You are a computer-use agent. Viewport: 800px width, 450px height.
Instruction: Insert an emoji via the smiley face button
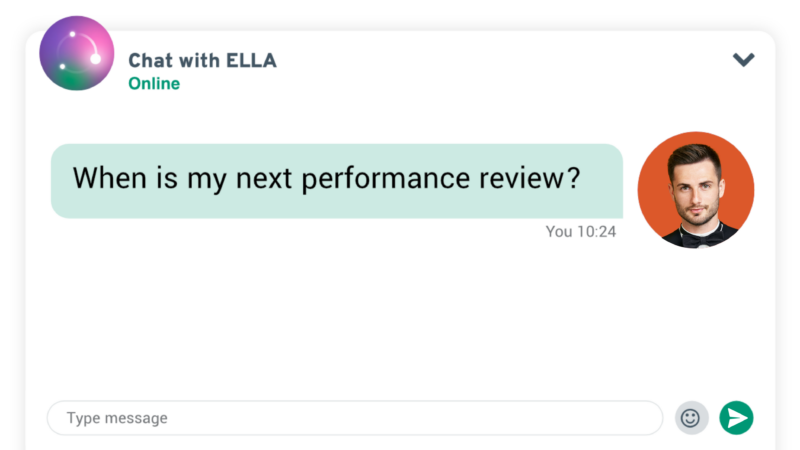coord(691,418)
